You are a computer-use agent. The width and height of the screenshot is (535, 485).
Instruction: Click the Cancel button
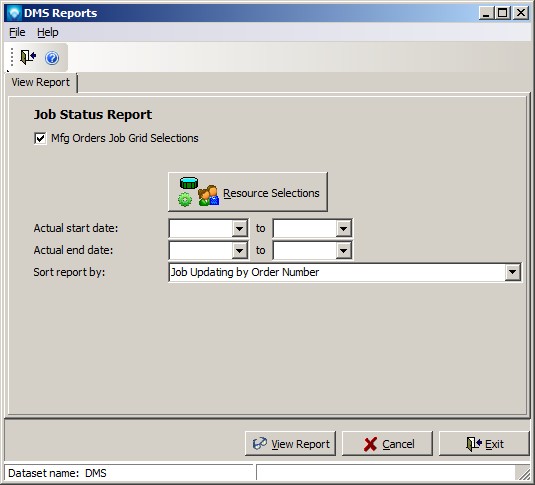click(x=387, y=444)
